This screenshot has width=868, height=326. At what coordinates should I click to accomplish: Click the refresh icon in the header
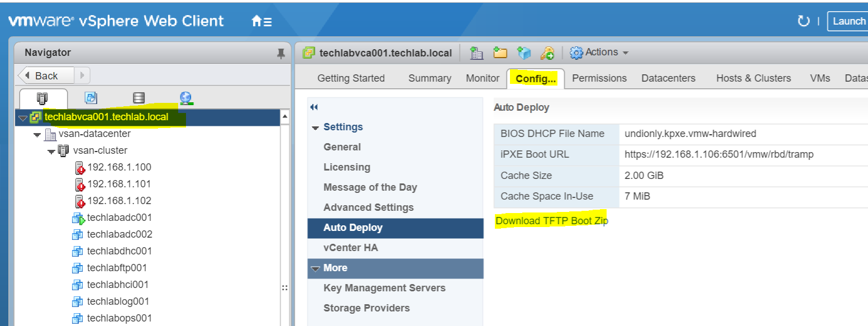coord(803,21)
